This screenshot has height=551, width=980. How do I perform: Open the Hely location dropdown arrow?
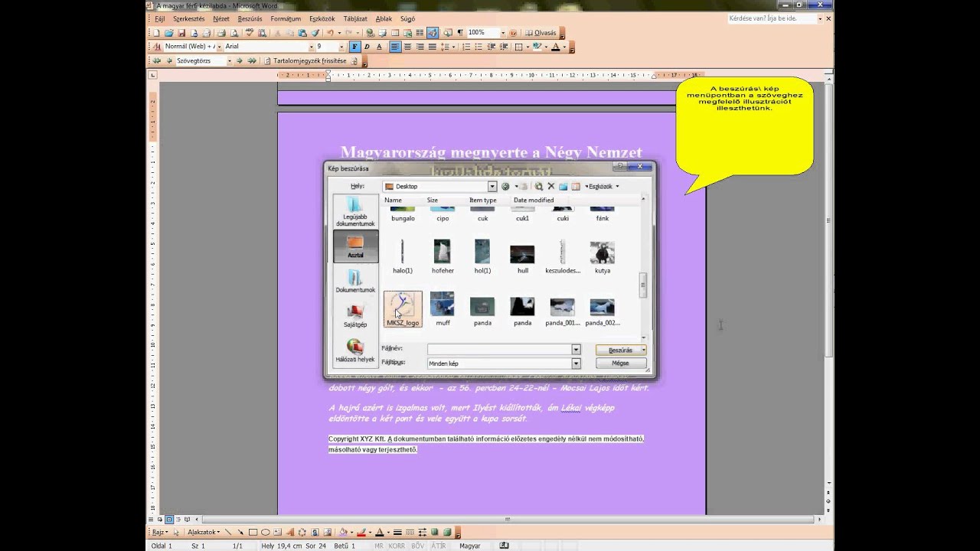[492, 186]
